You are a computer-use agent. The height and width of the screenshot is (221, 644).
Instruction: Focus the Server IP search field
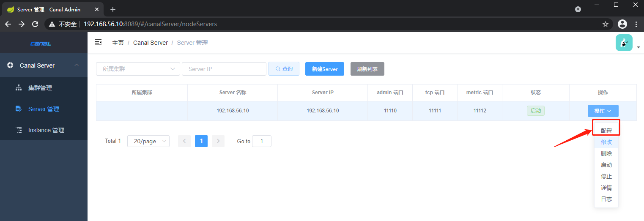click(224, 69)
